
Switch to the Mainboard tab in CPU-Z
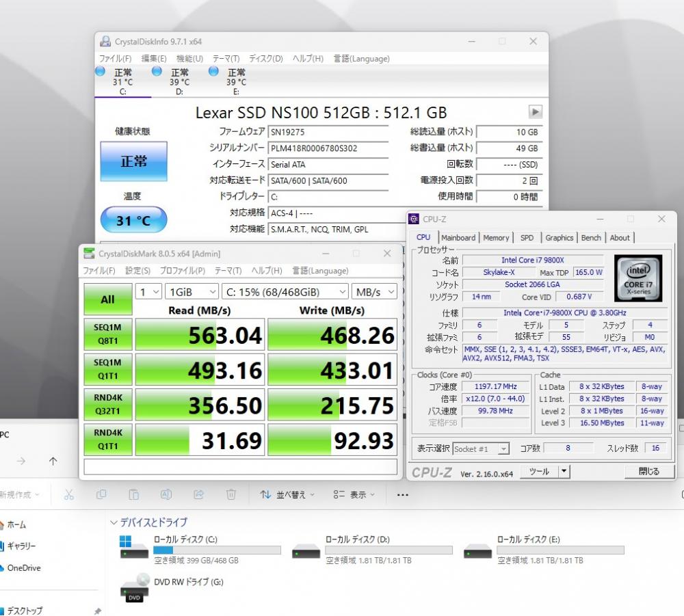(x=458, y=238)
